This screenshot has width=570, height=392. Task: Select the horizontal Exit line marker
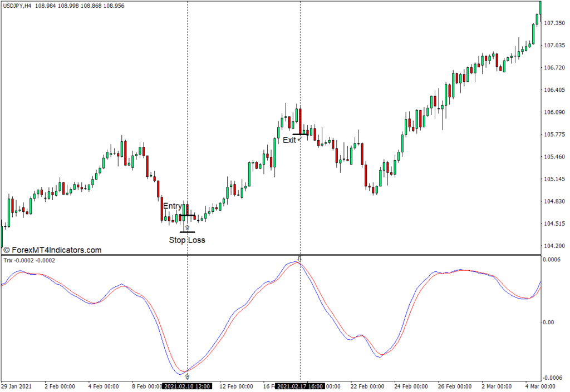300,134
